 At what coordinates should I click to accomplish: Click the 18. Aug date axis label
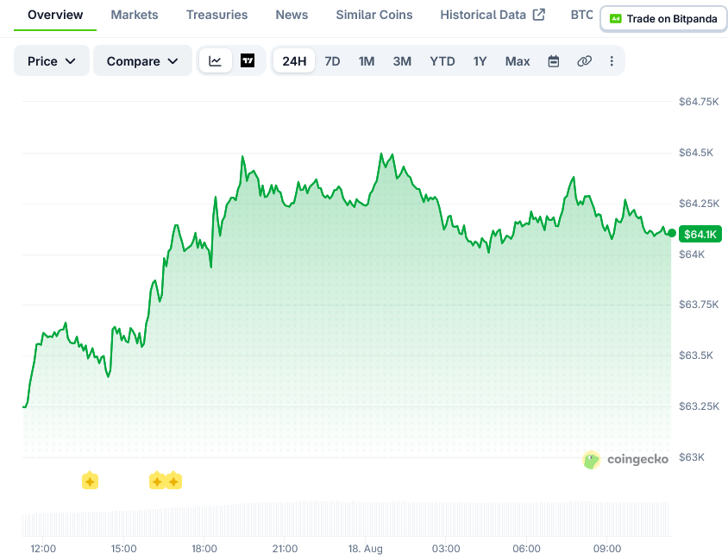366,549
